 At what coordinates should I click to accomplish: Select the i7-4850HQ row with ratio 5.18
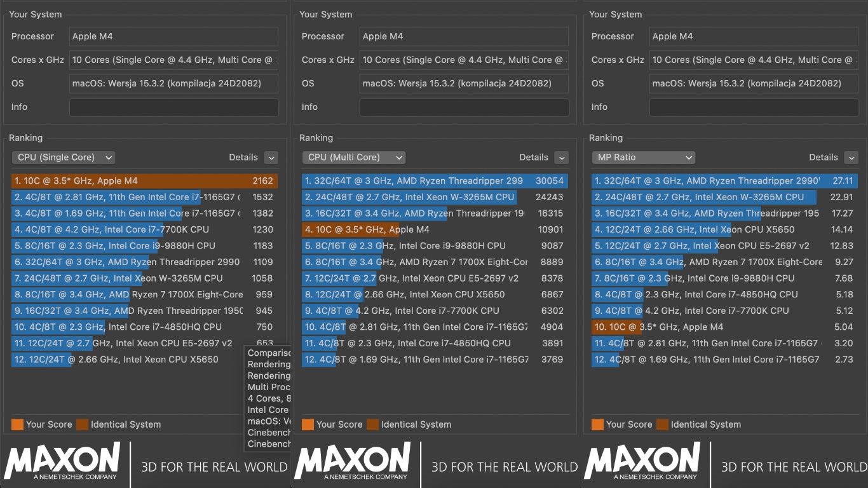pyautogui.click(x=724, y=295)
